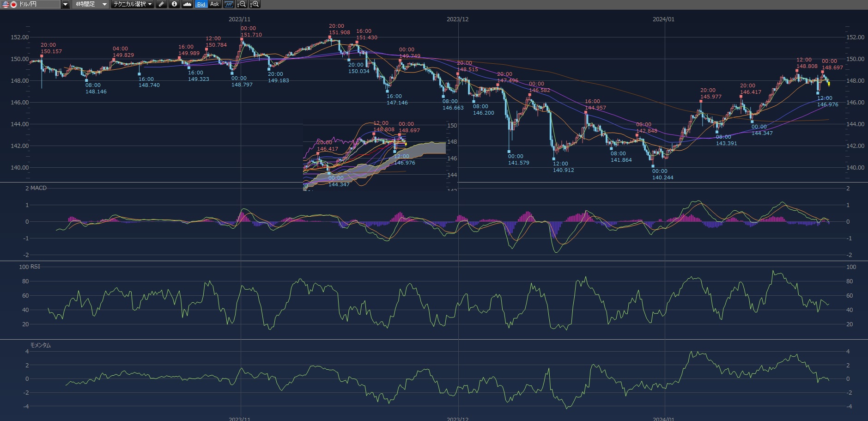Viewport: 868px width, 421px height.
Task: Switch price display to Ask
Action: point(214,4)
